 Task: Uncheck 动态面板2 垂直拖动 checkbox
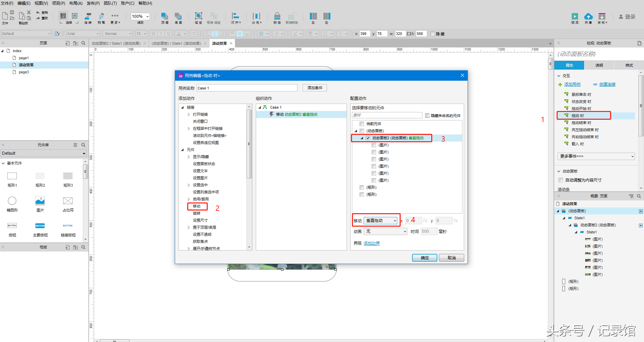pos(368,138)
